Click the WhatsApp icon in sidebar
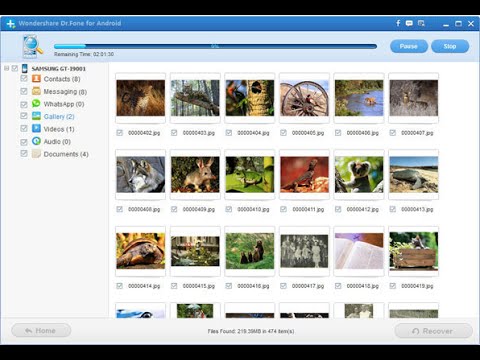This screenshot has width=480, height=360. 36,104
